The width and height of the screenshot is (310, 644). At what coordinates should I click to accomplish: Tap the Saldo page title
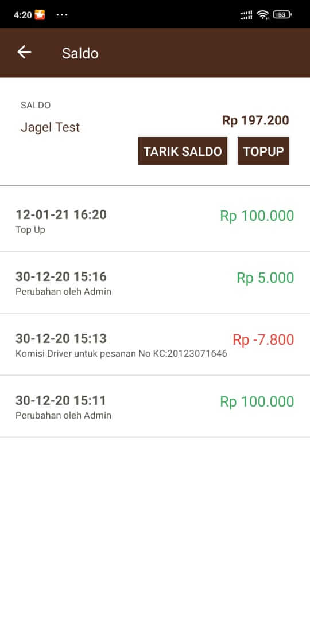click(x=80, y=53)
